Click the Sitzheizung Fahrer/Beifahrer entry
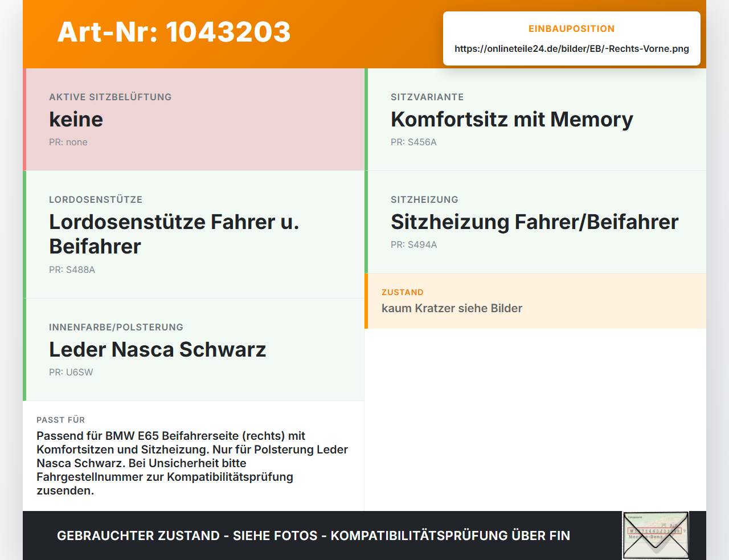The image size is (729, 560). [x=535, y=222]
